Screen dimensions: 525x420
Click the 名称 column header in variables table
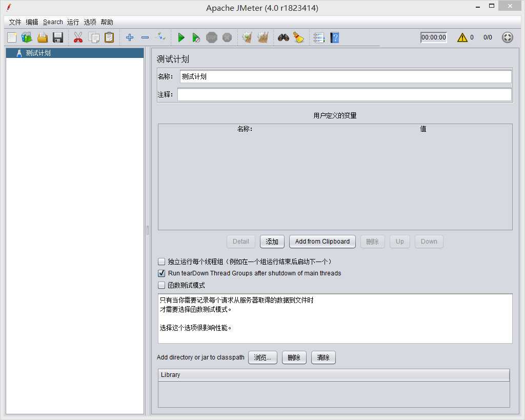pyautogui.click(x=245, y=129)
